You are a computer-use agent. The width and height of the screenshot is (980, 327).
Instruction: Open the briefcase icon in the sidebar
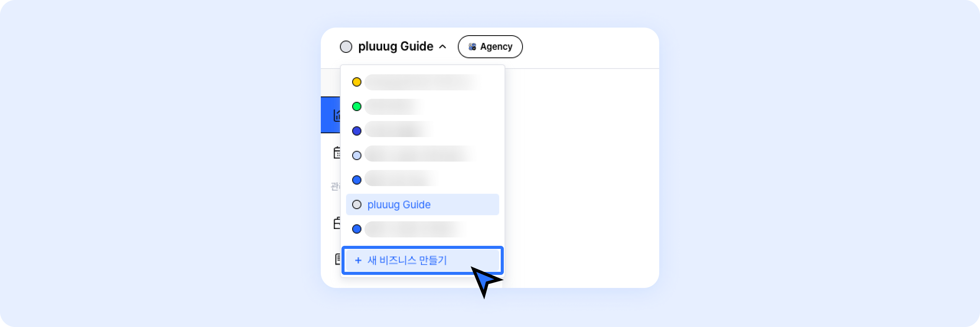pos(337,223)
